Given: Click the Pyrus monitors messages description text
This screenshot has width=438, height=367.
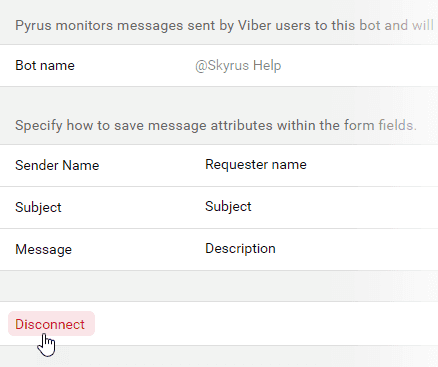Looking at the screenshot, I should [x=224, y=25].
